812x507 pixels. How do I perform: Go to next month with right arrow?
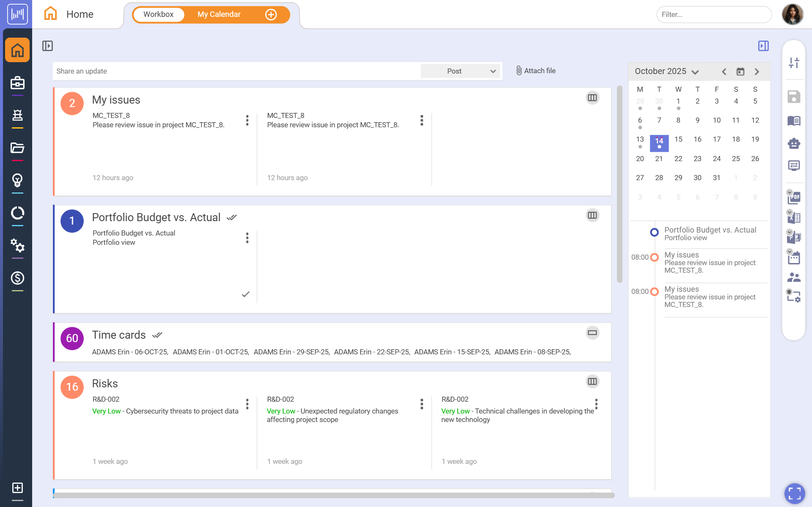point(757,71)
